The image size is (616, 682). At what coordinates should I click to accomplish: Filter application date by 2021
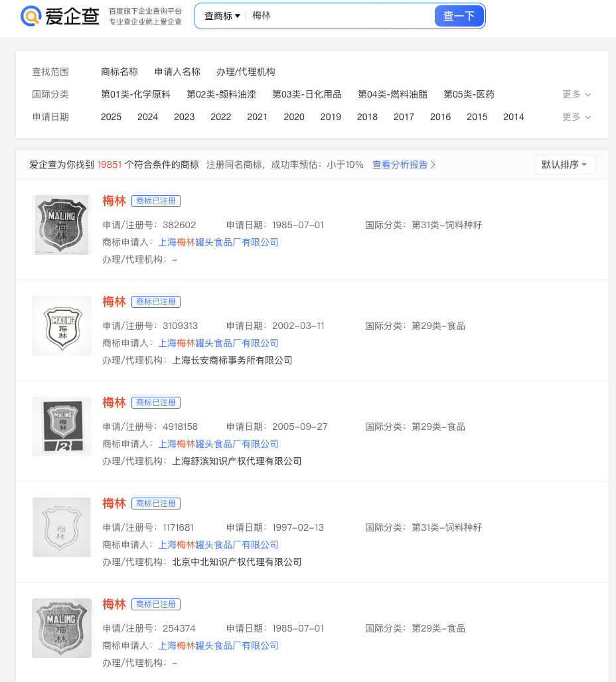tap(257, 117)
